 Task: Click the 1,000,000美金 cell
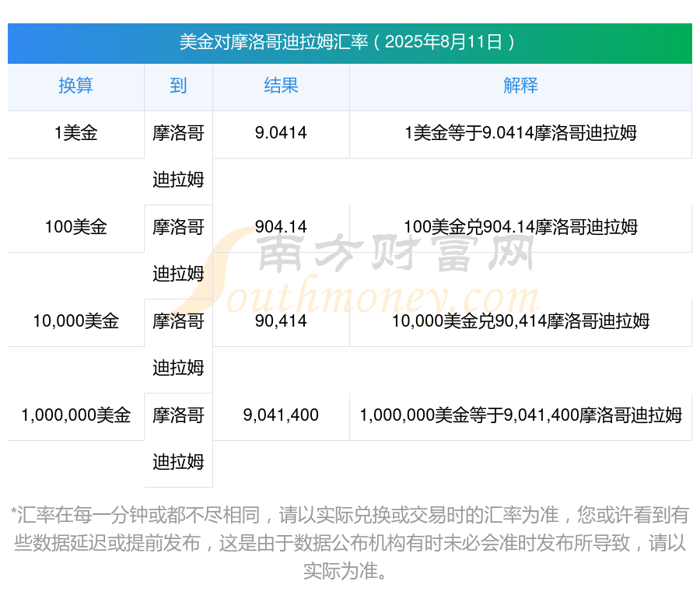tap(76, 415)
